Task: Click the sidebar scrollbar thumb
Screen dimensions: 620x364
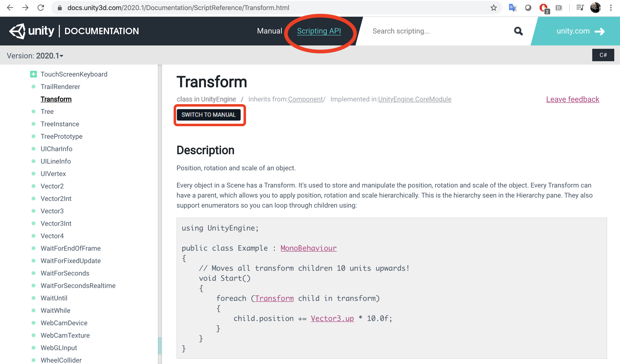Action: 160,345
